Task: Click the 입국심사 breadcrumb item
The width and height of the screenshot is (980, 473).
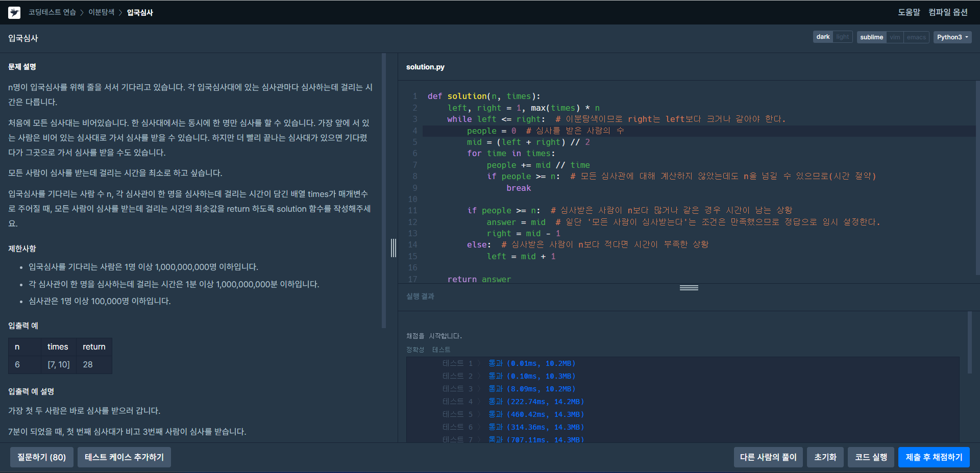Action: pyautogui.click(x=140, y=12)
